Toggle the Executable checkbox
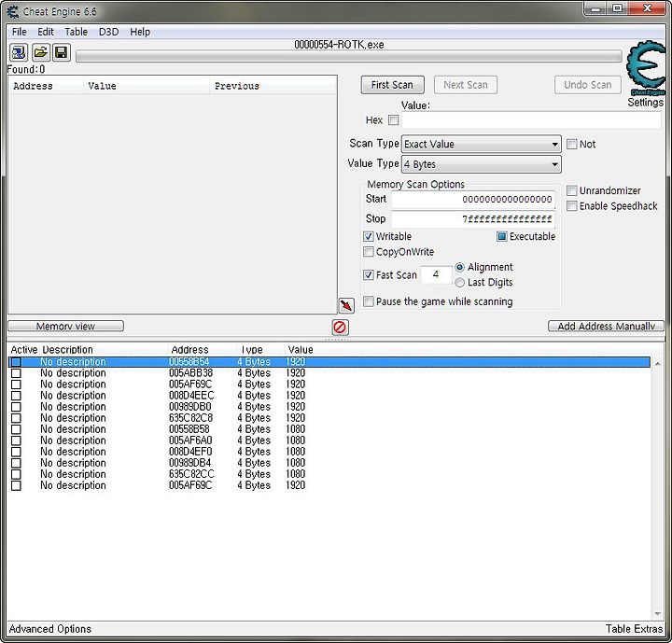672x643 pixels. (x=501, y=236)
